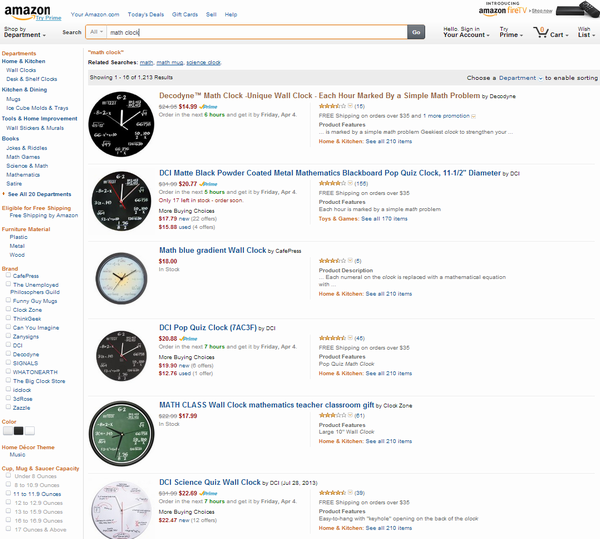Click the Go search button
The image size is (600, 539).
coord(416,32)
